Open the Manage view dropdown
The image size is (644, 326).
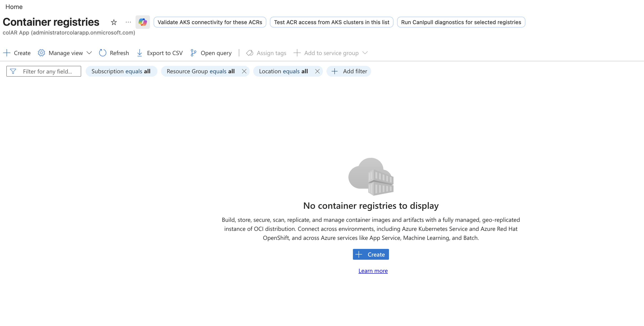65,53
